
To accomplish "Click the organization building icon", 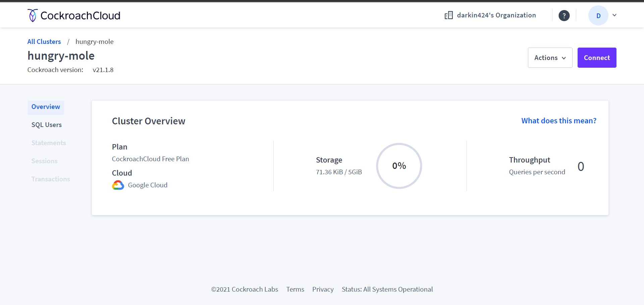I will coord(448,15).
